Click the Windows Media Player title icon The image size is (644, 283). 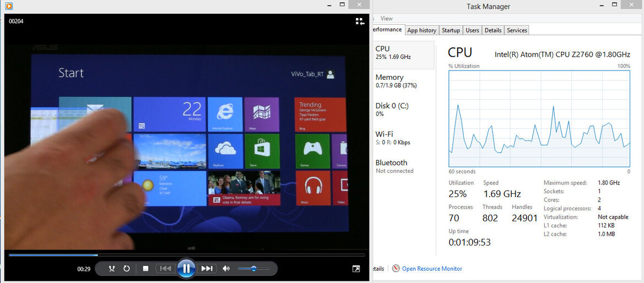(9, 6)
